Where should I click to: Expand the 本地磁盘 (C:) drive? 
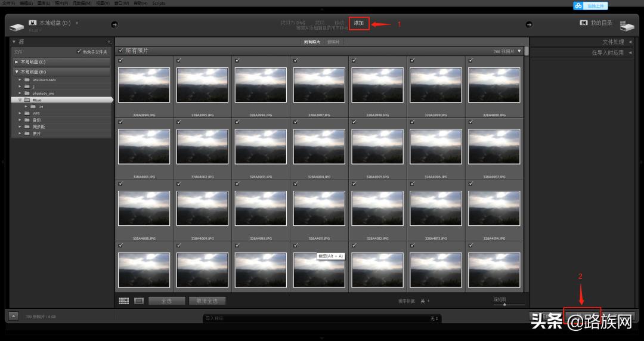[17, 62]
